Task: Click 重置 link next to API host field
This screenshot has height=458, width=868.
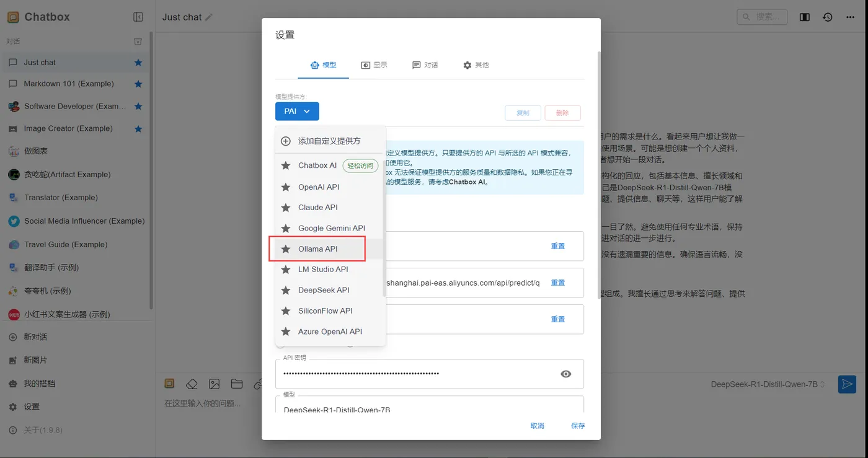Action: click(558, 283)
